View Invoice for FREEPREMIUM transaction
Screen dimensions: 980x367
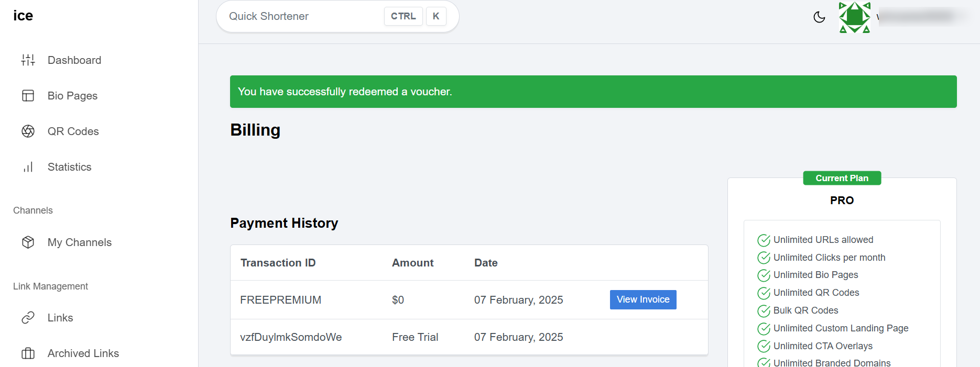coord(643,299)
